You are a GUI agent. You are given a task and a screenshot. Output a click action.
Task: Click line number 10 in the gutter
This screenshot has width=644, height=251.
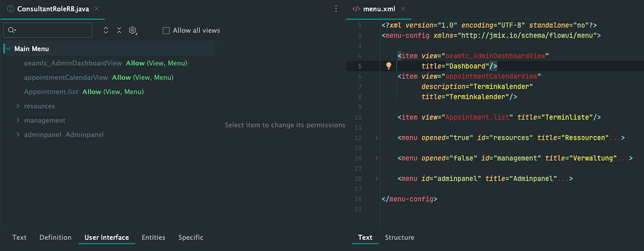tap(358, 117)
